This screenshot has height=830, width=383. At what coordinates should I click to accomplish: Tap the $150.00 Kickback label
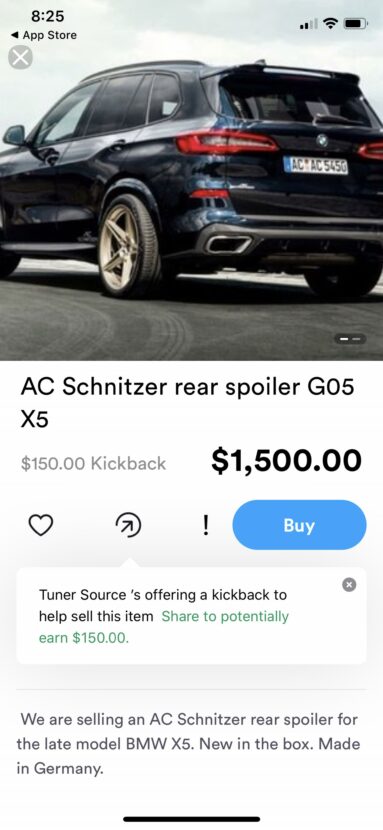coord(93,463)
